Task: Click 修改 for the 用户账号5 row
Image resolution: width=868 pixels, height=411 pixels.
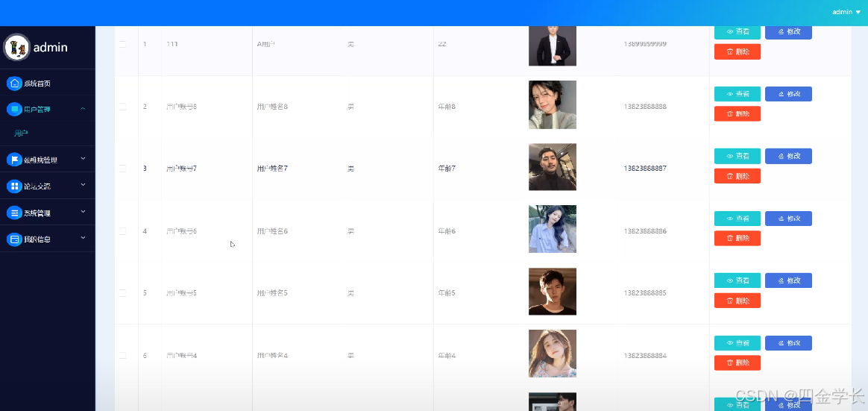Action: (788, 280)
